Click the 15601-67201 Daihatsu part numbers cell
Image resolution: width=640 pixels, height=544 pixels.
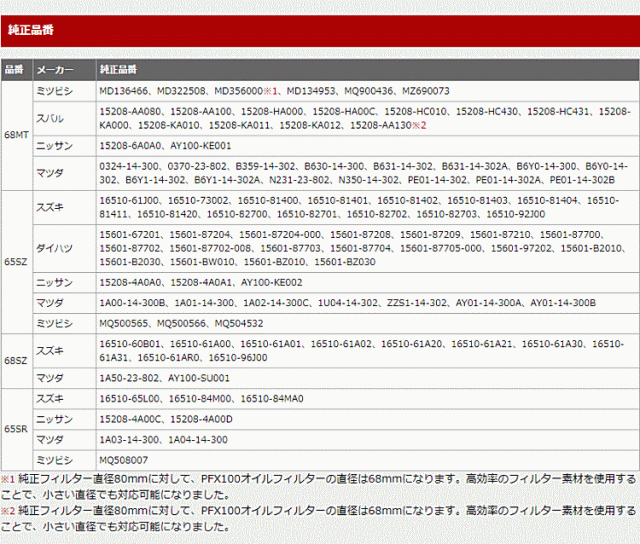pos(368,248)
